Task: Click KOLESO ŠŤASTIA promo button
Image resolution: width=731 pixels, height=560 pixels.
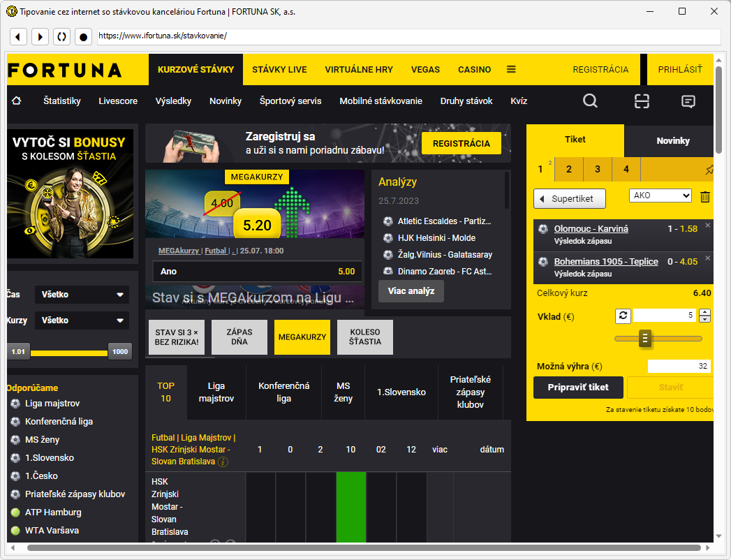Action: [365, 337]
